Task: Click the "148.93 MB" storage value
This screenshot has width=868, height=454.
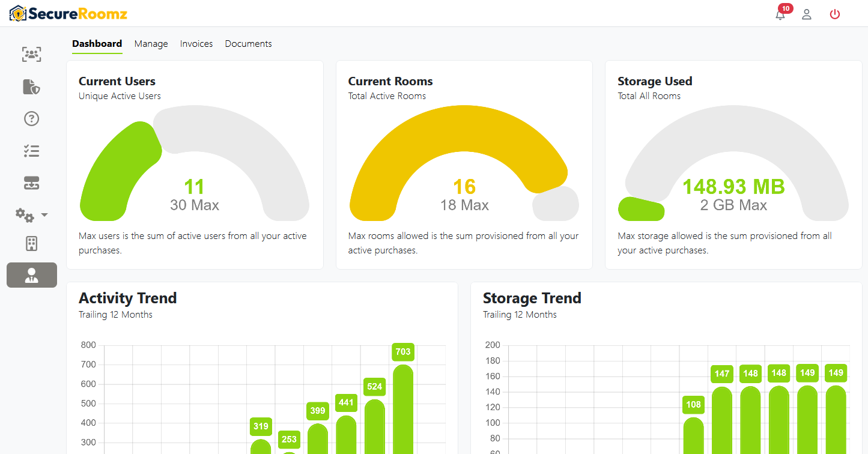Action: (733, 187)
